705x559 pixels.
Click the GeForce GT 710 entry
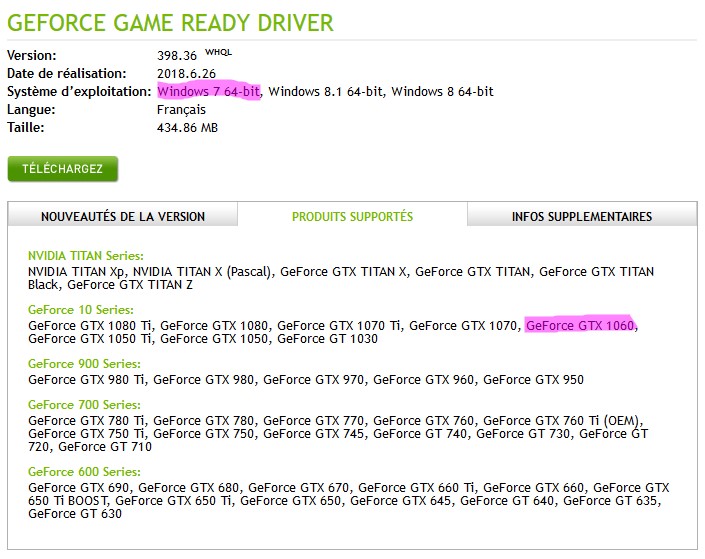(105, 447)
